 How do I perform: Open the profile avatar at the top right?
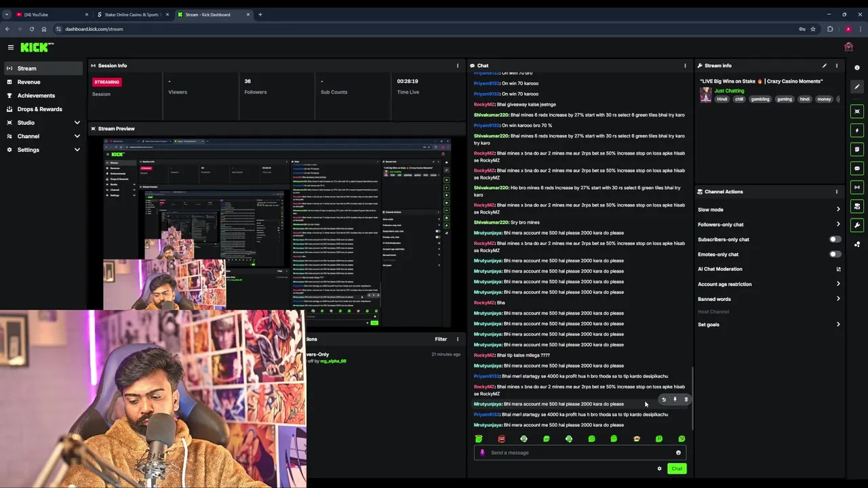[848, 47]
